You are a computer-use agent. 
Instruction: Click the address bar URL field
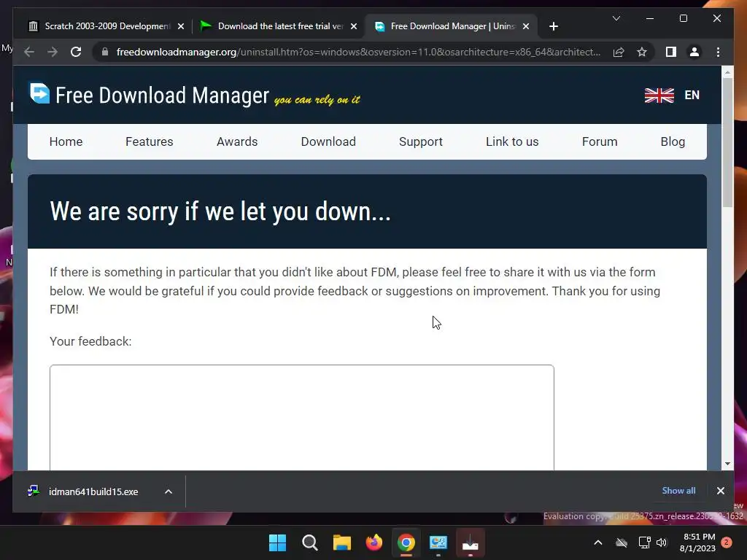point(358,52)
